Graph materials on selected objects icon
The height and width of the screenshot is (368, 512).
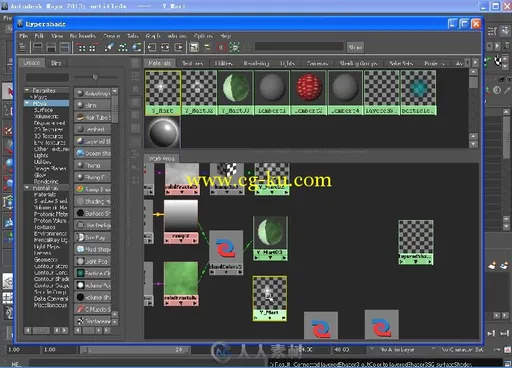pyautogui.click(x=137, y=47)
